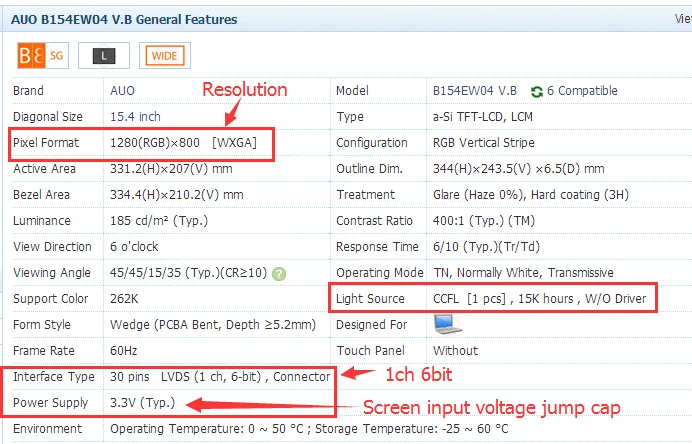This screenshot has height=444, width=692.
Task: Click the laptop icon beside Designed For
Action: (447, 324)
